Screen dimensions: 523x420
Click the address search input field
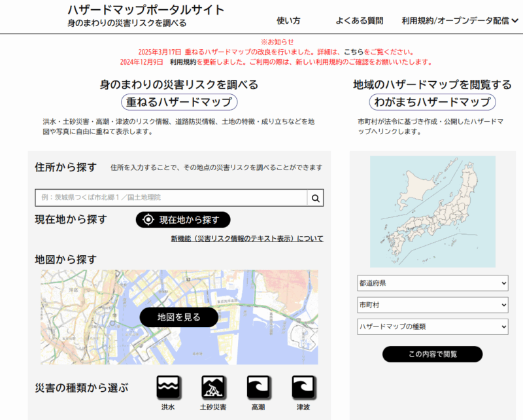(x=170, y=198)
